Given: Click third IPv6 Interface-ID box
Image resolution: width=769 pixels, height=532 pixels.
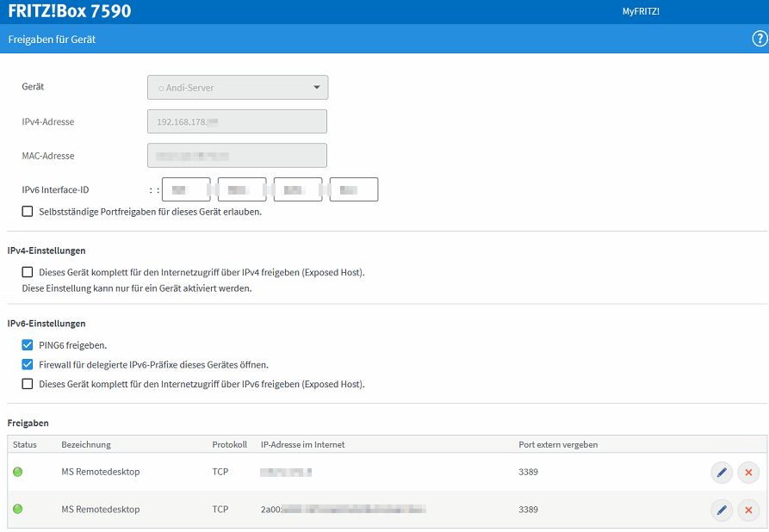Looking at the screenshot, I should (298, 189).
